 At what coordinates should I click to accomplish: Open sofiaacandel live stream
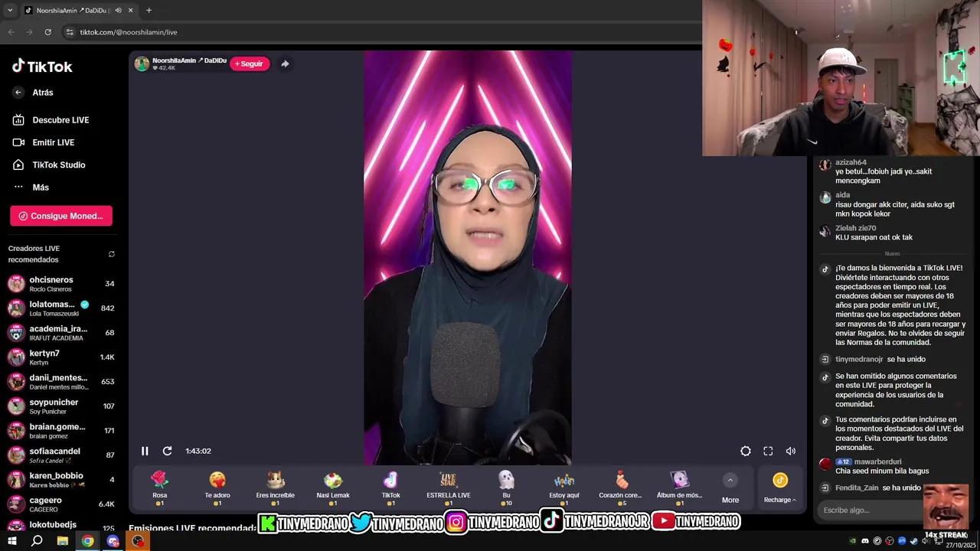click(61, 455)
